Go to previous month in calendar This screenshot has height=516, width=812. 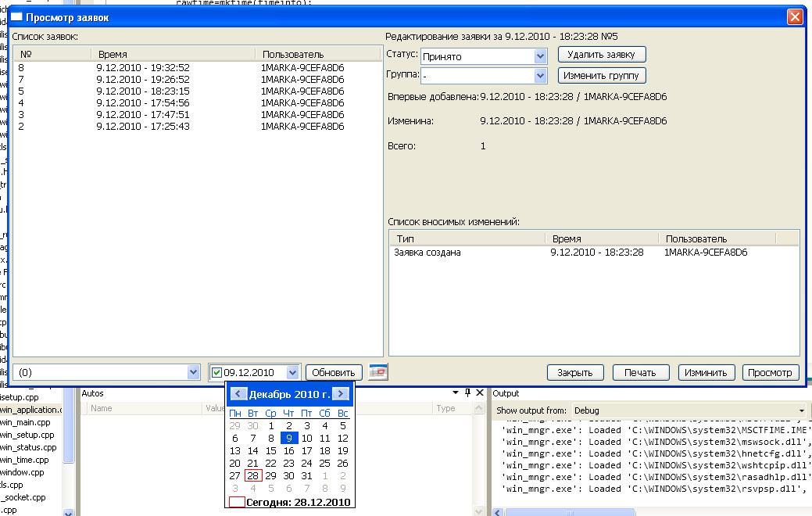click(x=239, y=394)
